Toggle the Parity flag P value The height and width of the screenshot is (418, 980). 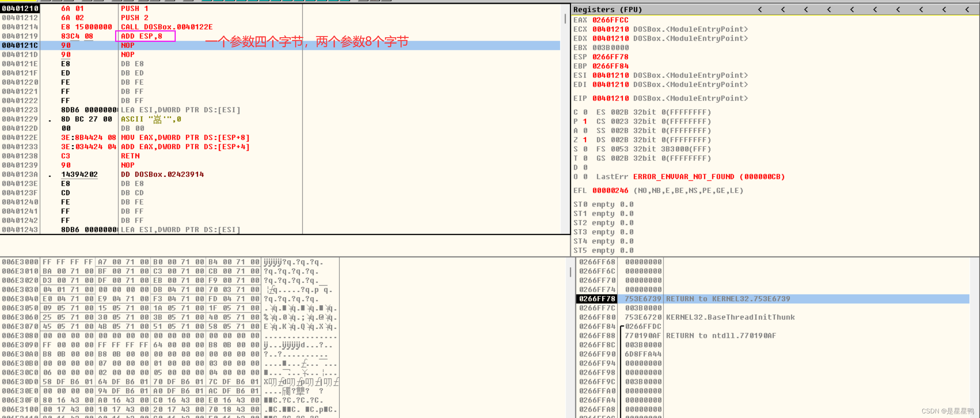tap(585, 121)
